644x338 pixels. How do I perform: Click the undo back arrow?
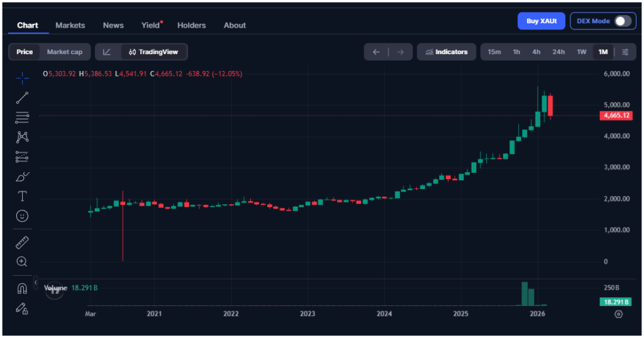(376, 52)
